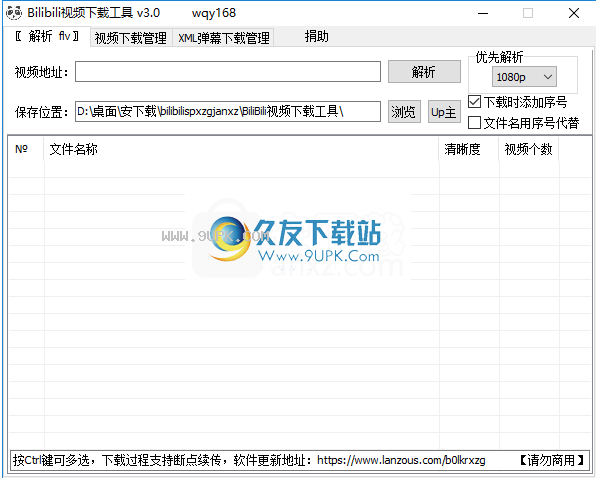Click the № column header
Image resolution: width=596 pixels, height=478 pixels.
point(26,149)
